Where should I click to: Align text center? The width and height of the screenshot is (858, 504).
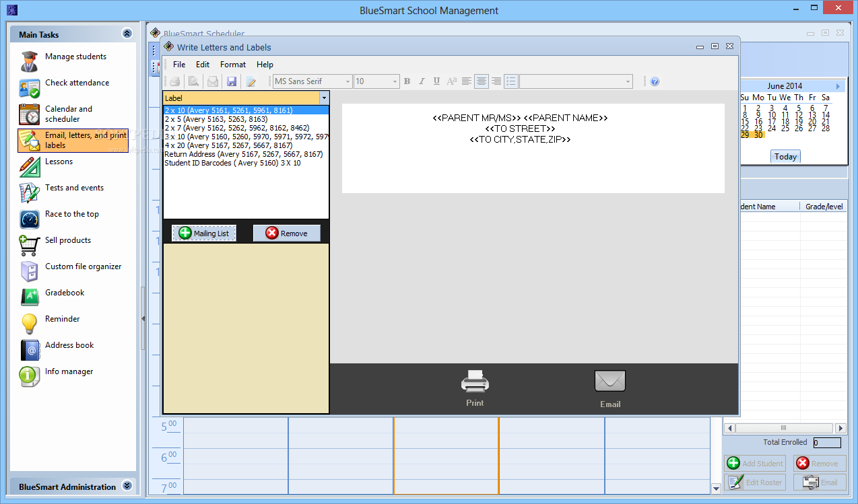click(x=482, y=81)
